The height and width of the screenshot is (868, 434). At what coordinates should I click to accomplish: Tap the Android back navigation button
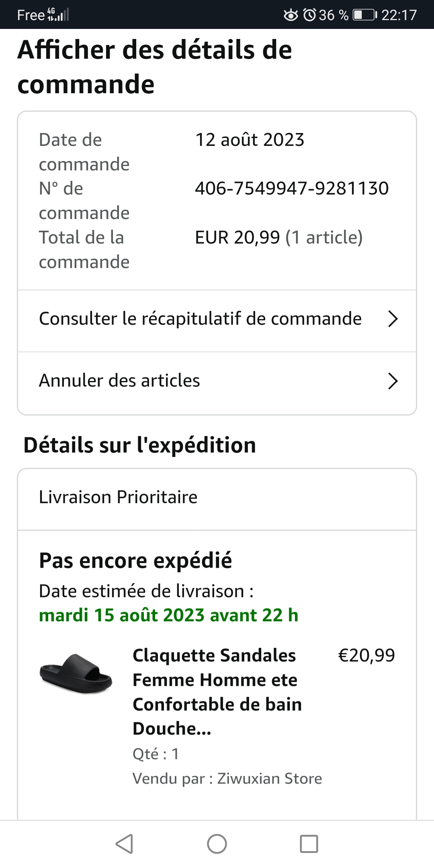tap(124, 843)
